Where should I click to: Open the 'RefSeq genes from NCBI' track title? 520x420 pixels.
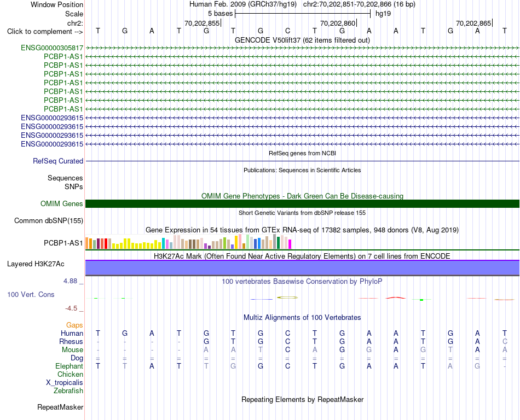302,153
